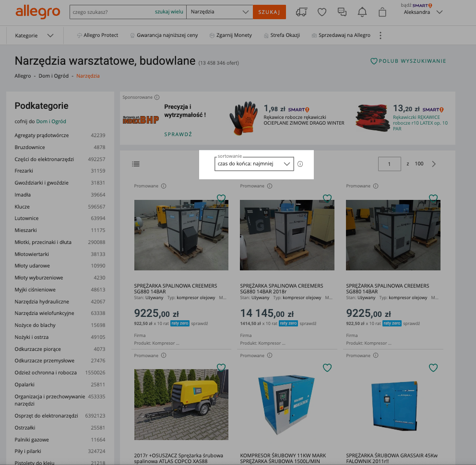
Task: Click the page number input field
Action: pyautogui.click(x=390, y=164)
